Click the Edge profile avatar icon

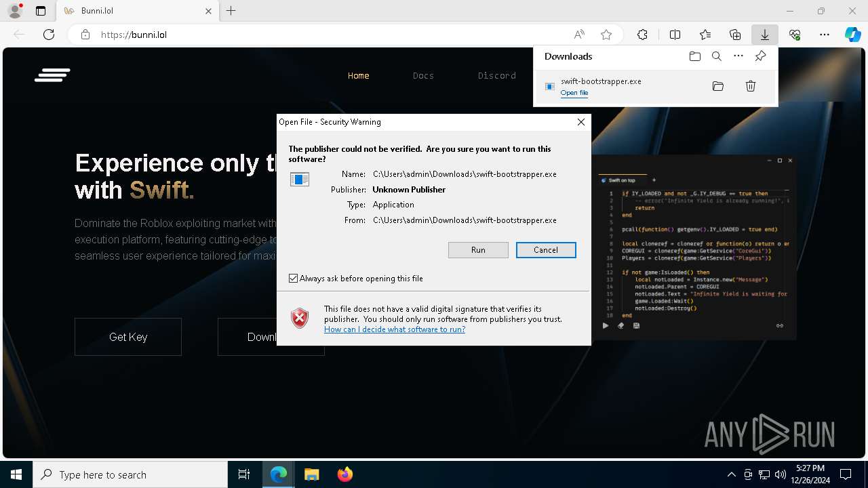15,11
